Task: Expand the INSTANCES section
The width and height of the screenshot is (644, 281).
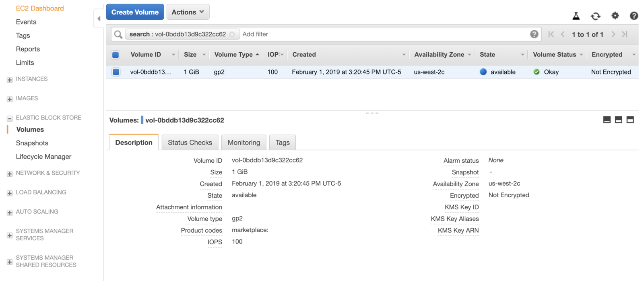Action: [x=10, y=80]
